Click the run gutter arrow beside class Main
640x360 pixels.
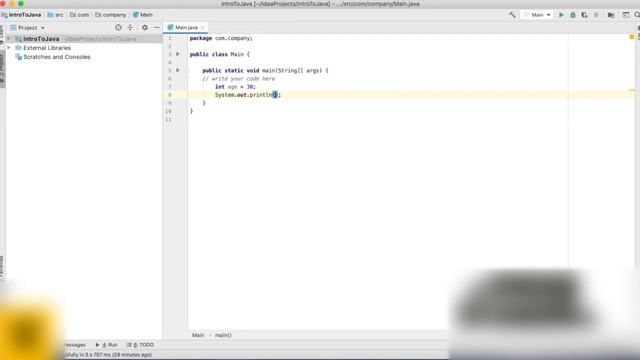[178, 54]
